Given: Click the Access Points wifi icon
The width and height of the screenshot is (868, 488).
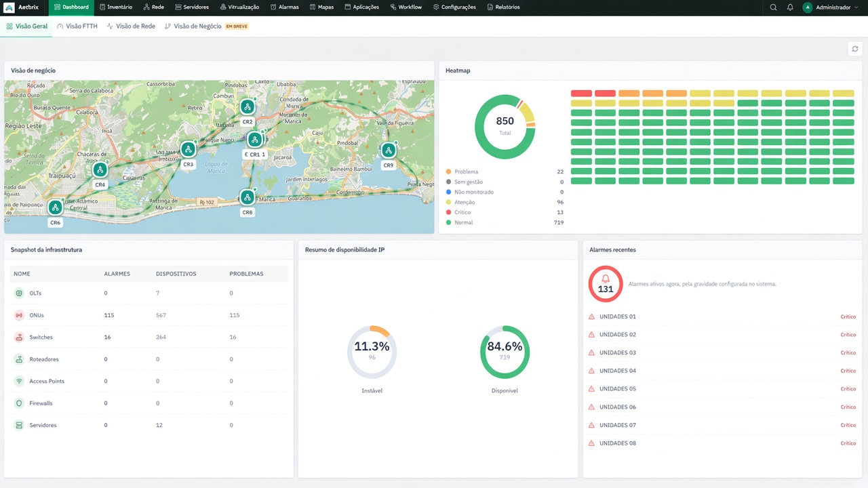Looking at the screenshot, I should [19, 381].
